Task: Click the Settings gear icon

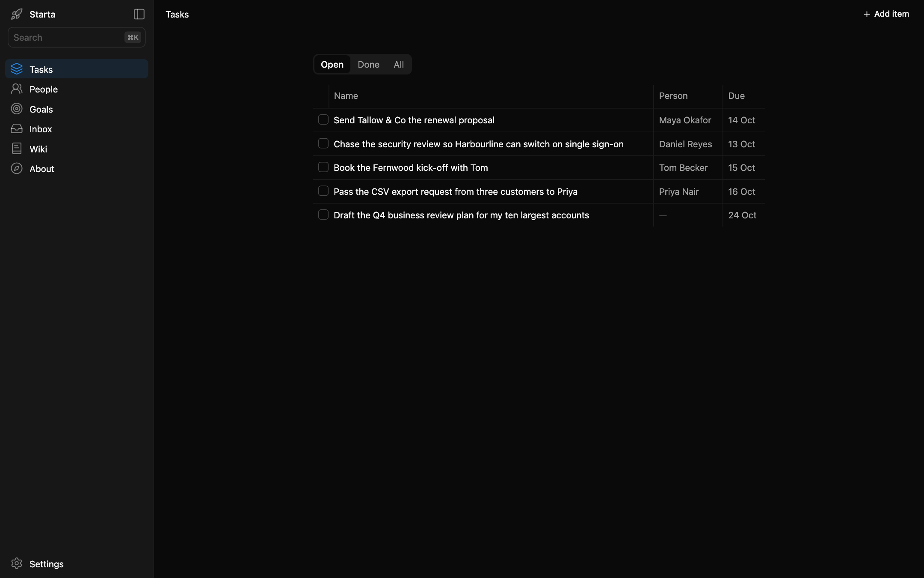Action: click(x=17, y=563)
